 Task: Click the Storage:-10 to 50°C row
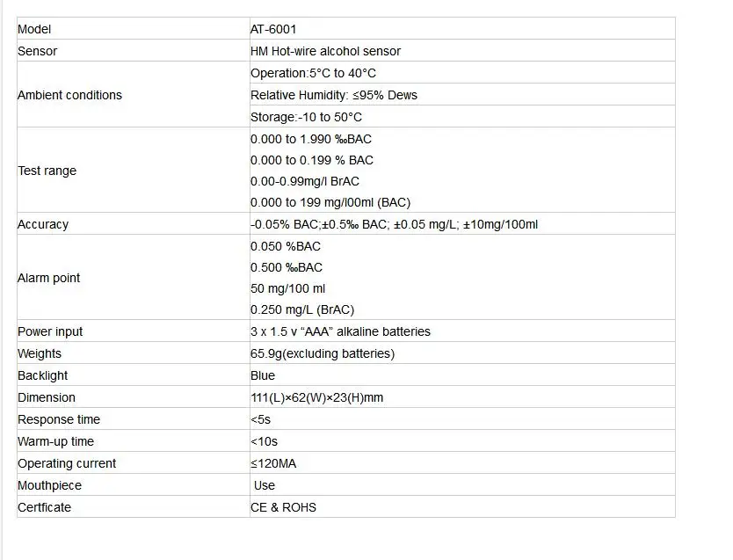click(x=462, y=117)
